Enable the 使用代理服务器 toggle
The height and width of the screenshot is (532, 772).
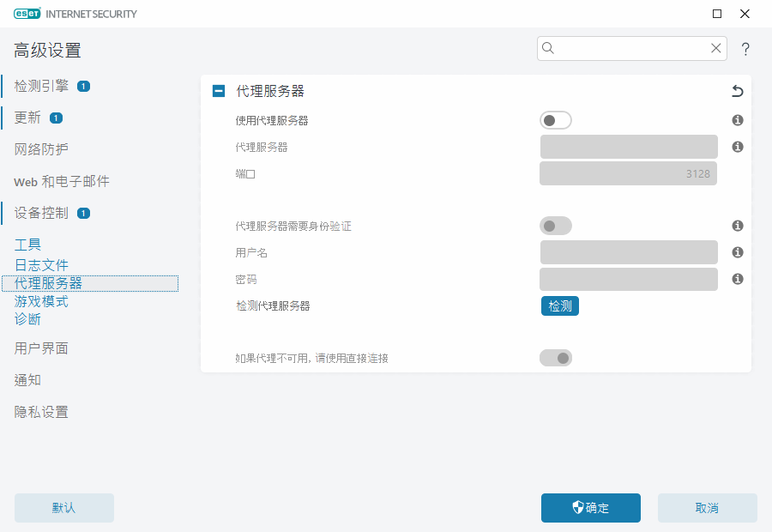point(556,120)
